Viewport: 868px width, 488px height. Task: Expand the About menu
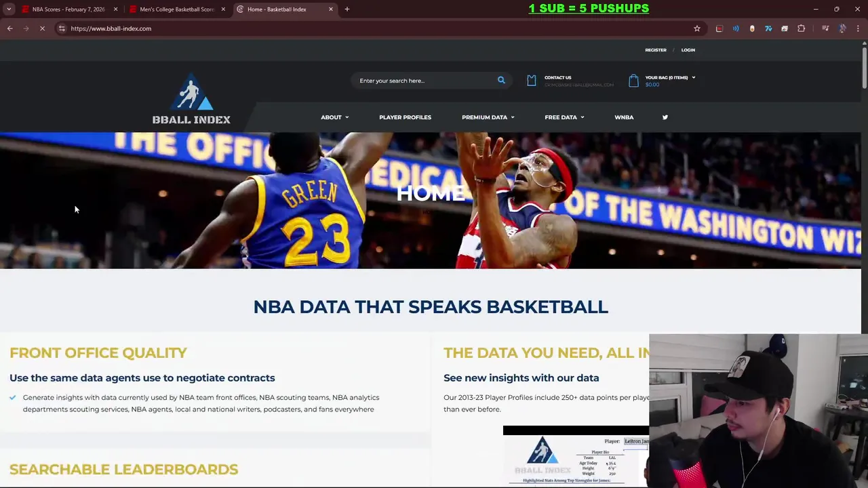pyautogui.click(x=335, y=117)
